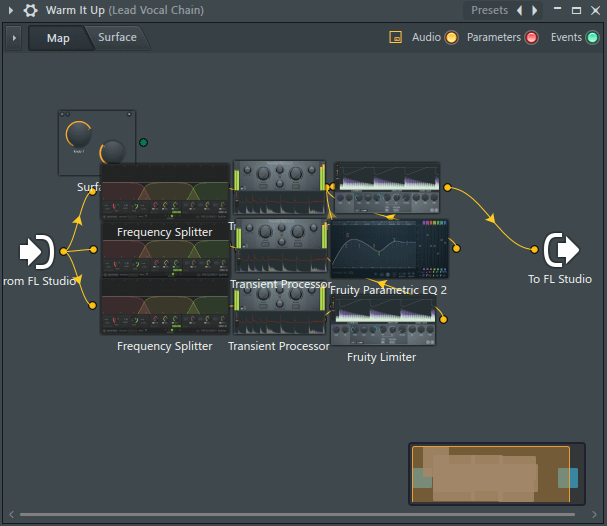Click the From FL Studio input node icon
The width and height of the screenshot is (607, 526).
[37, 252]
